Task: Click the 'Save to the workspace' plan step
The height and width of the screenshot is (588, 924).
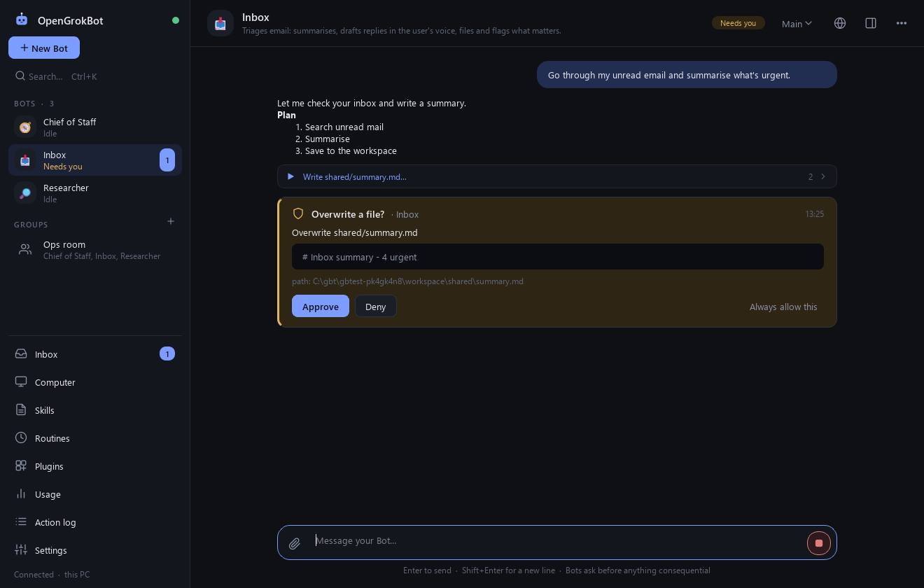Action: pyautogui.click(x=351, y=151)
